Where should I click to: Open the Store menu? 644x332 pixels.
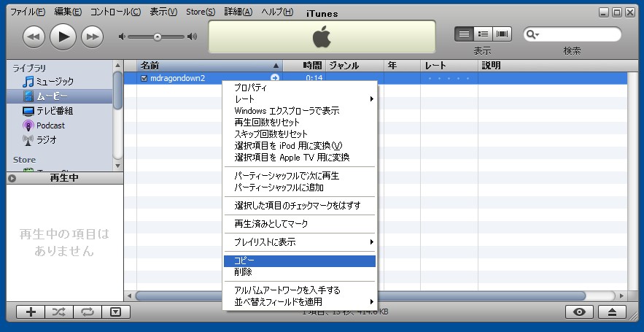pos(201,12)
